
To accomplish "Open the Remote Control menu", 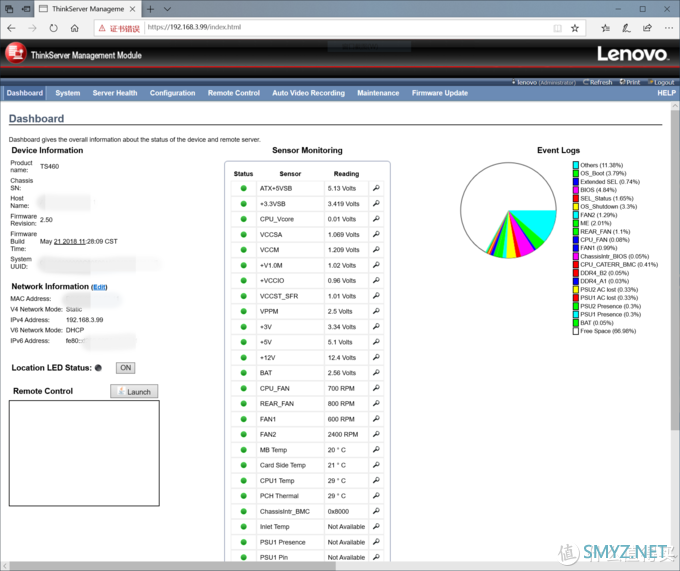I will [234, 93].
